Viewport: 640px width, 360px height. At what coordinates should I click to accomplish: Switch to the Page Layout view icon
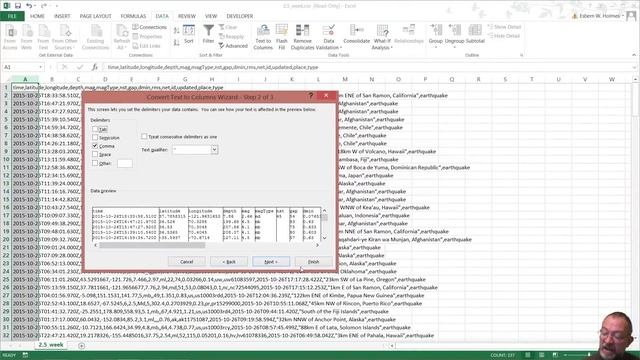coord(542,355)
